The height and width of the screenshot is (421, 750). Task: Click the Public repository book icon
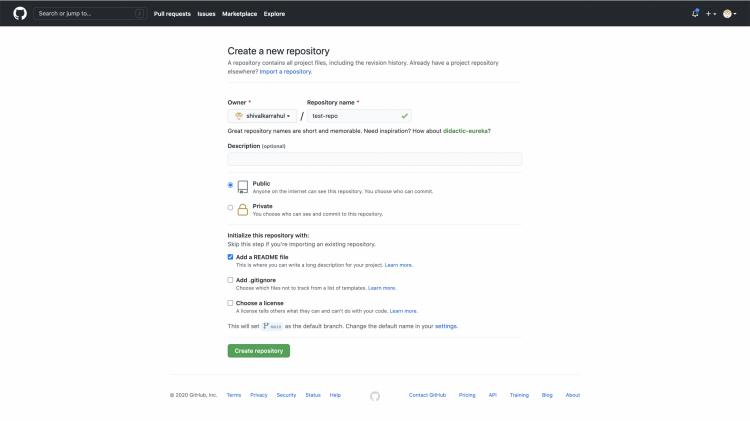[242, 186]
